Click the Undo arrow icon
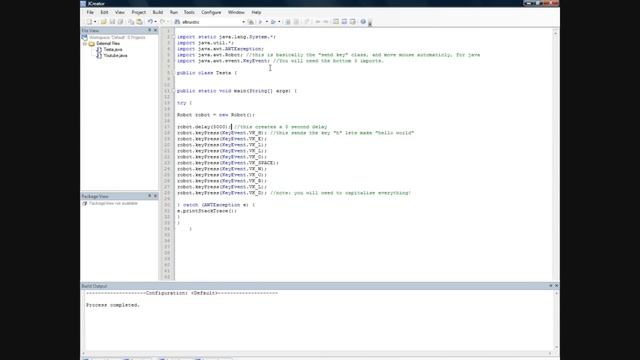The width and height of the screenshot is (640, 360). (150, 22)
